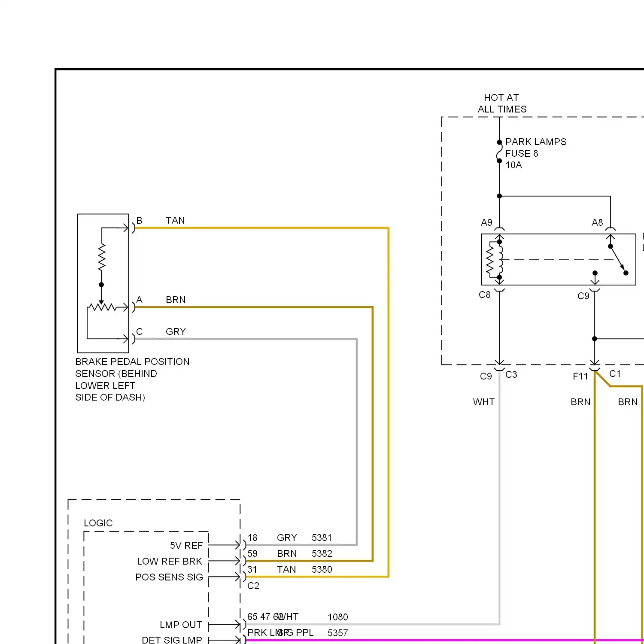Click the "TAN" label next to pin 31
The image size is (644, 644).
286,569
